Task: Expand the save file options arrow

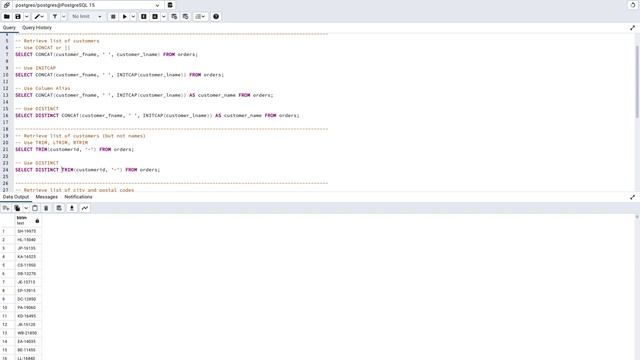Action: point(27,17)
